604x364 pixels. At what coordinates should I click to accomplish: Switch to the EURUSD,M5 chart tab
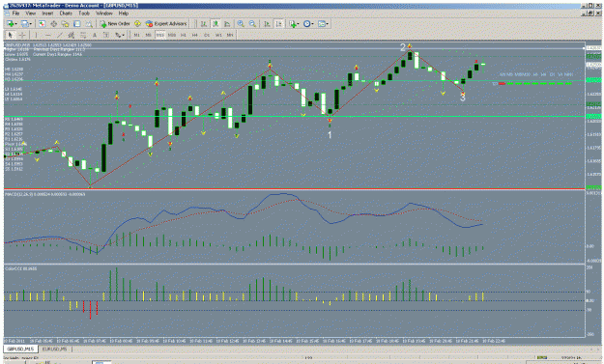click(x=54, y=349)
